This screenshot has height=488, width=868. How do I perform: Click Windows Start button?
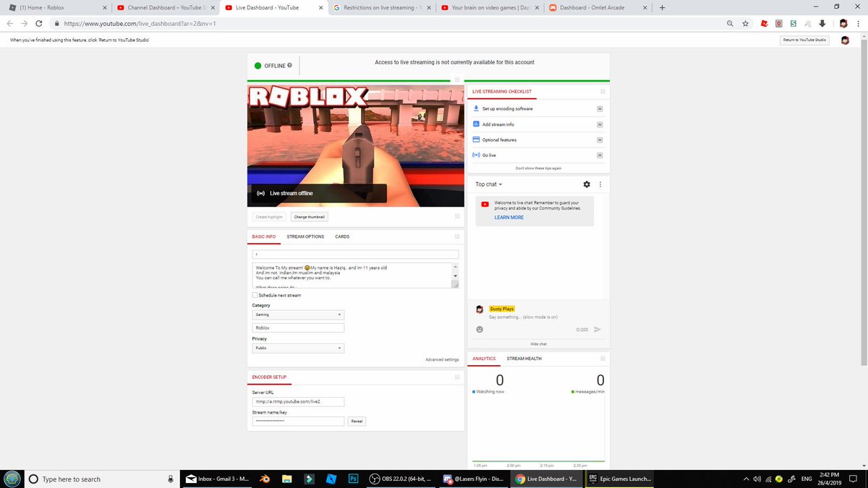[12, 479]
